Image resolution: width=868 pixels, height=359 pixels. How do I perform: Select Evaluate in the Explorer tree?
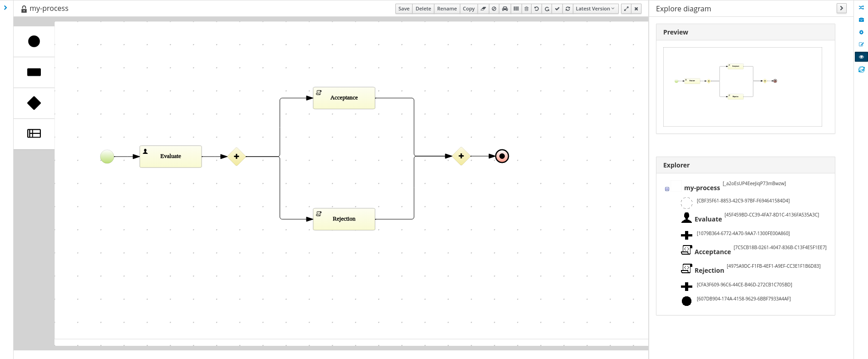708,219
